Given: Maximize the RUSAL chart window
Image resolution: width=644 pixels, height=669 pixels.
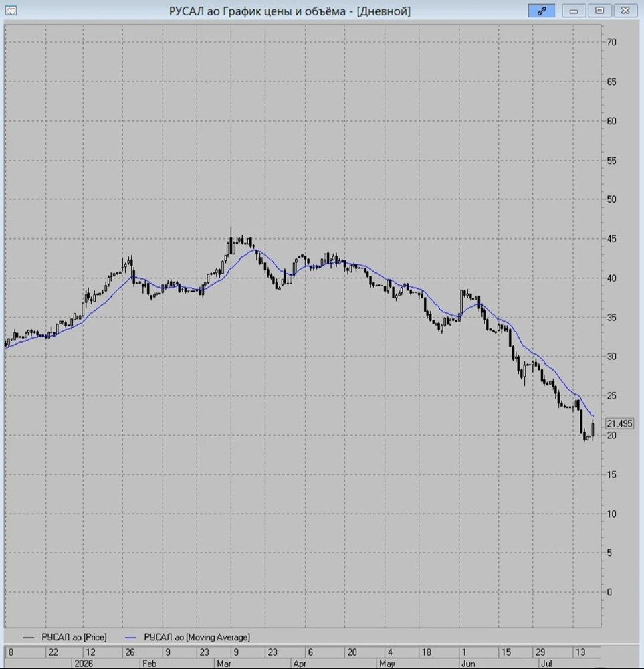Looking at the screenshot, I should (x=599, y=11).
